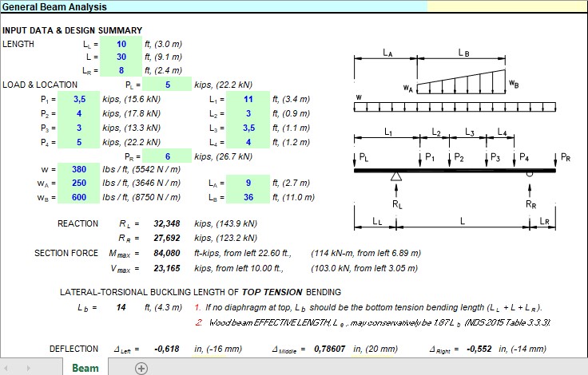This screenshot has width=588, height=375.
Task: Click the '(114 kN-m, from left 6.89 m)' text
Action: [x=366, y=253]
